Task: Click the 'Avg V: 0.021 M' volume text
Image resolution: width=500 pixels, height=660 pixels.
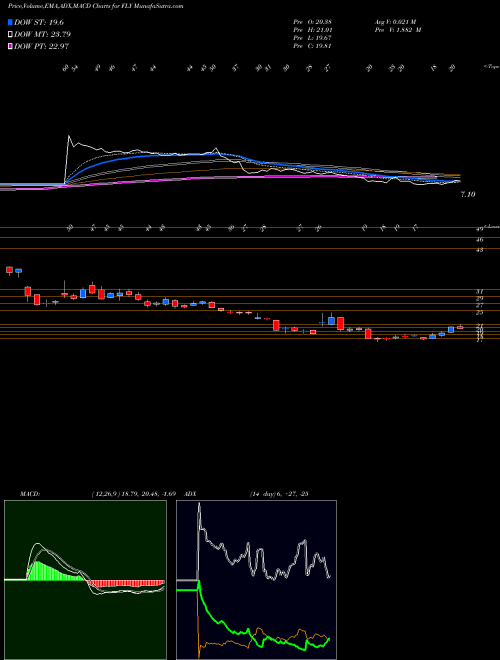Action: (397, 21)
